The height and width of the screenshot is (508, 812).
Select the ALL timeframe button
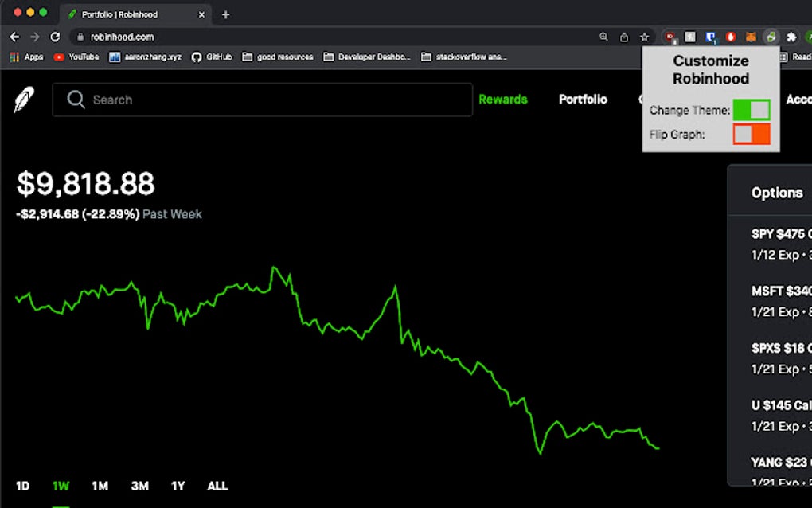217,486
